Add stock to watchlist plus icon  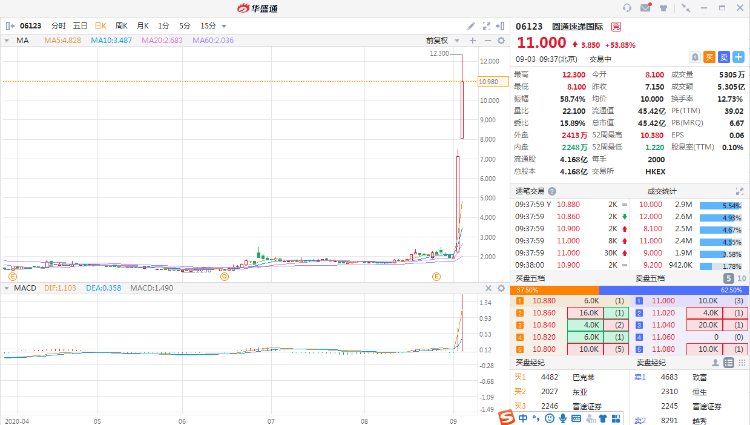tap(739, 57)
